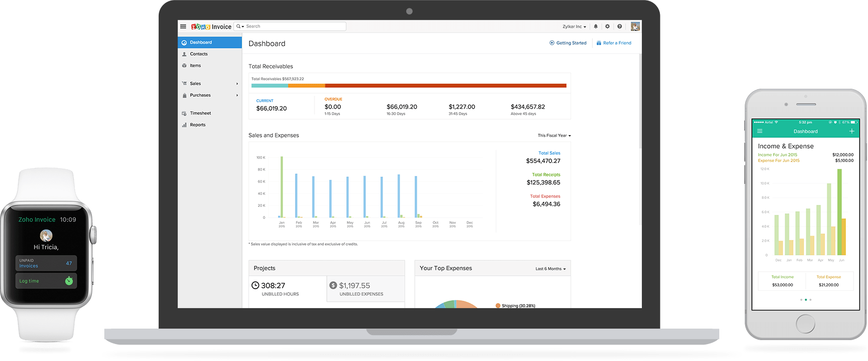Tap the green Log time stopwatch icon

point(69,281)
